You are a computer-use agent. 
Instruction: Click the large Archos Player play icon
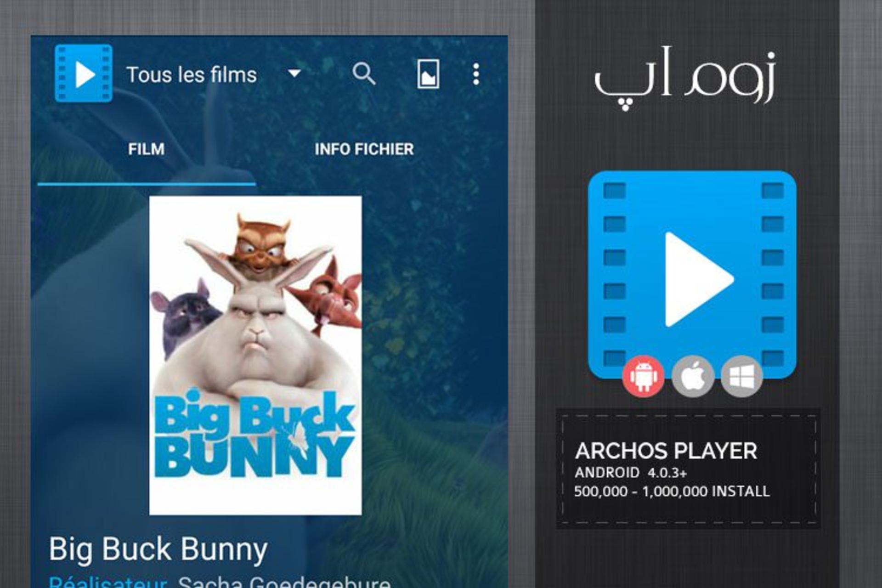click(x=692, y=275)
